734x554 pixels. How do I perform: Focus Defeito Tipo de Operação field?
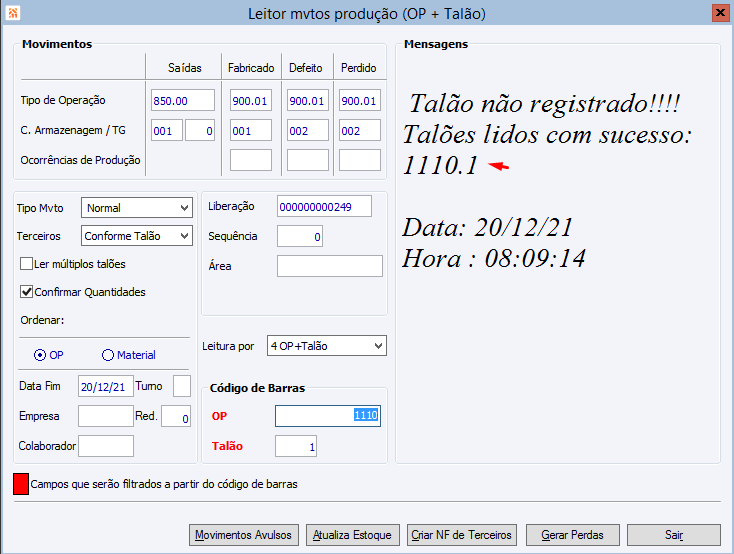pos(308,101)
